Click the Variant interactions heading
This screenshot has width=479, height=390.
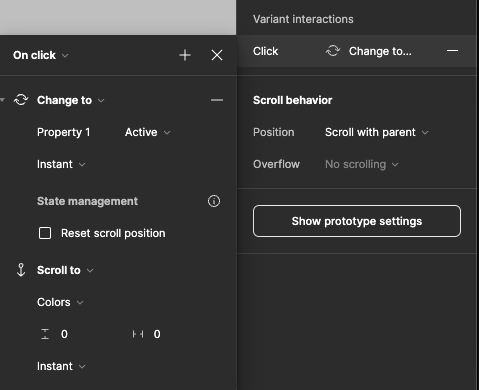coord(303,19)
